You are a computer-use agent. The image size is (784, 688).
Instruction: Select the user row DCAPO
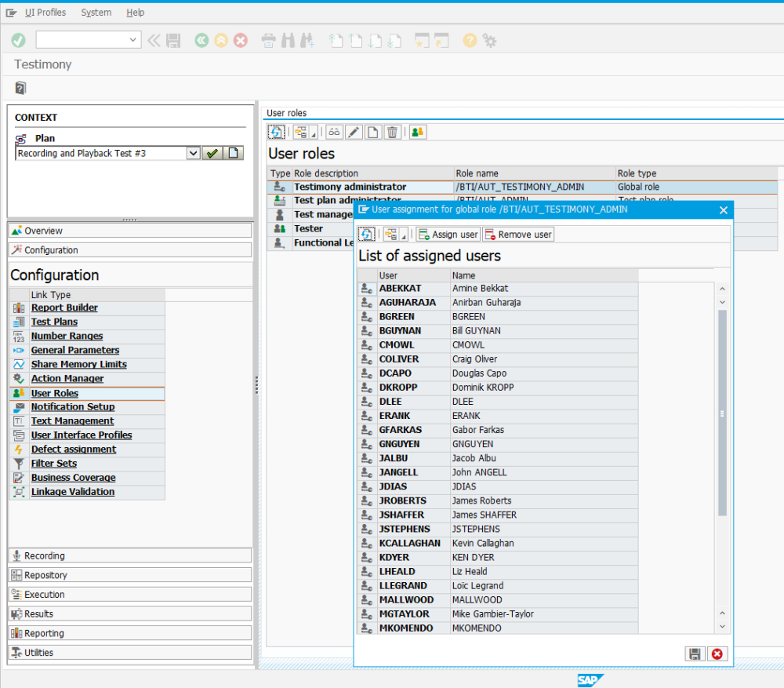(395, 373)
